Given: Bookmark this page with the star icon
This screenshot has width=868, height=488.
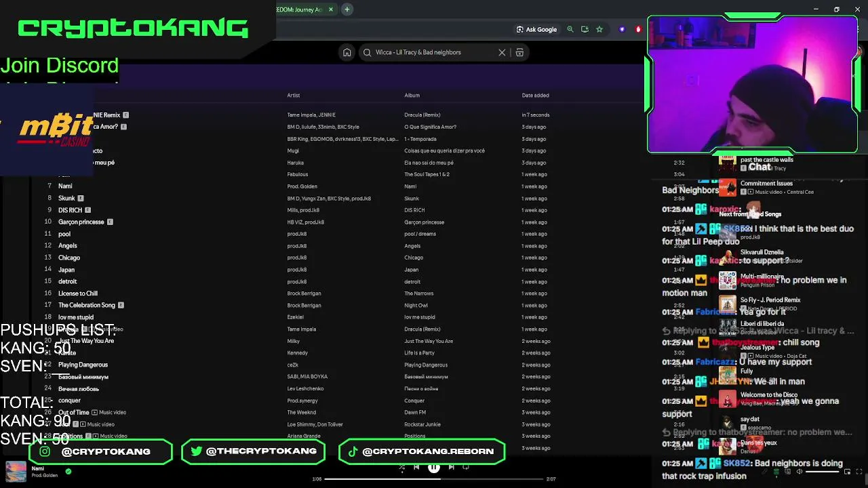Looking at the screenshot, I should click(599, 29).
